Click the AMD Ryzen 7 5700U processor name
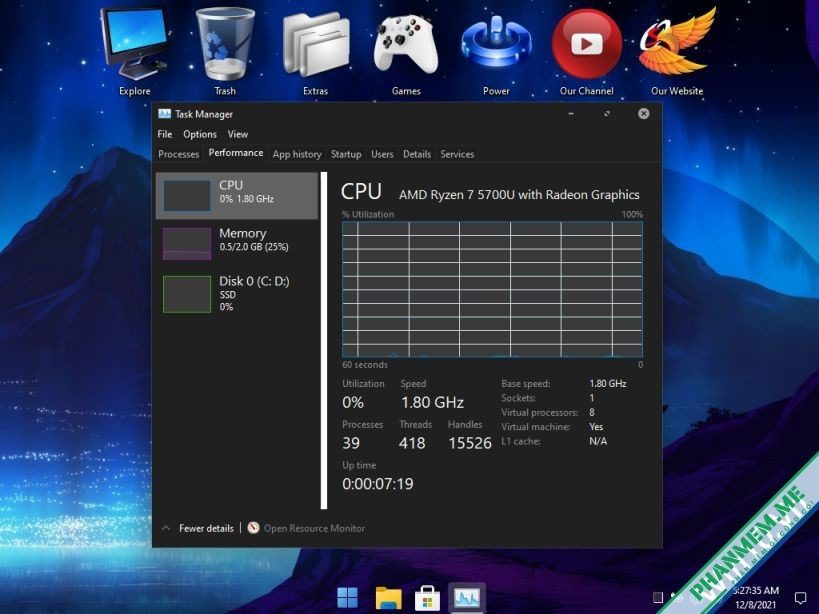The height and width of the screenshot is (614, 819). pyautogui.click(x=519, y=195)
